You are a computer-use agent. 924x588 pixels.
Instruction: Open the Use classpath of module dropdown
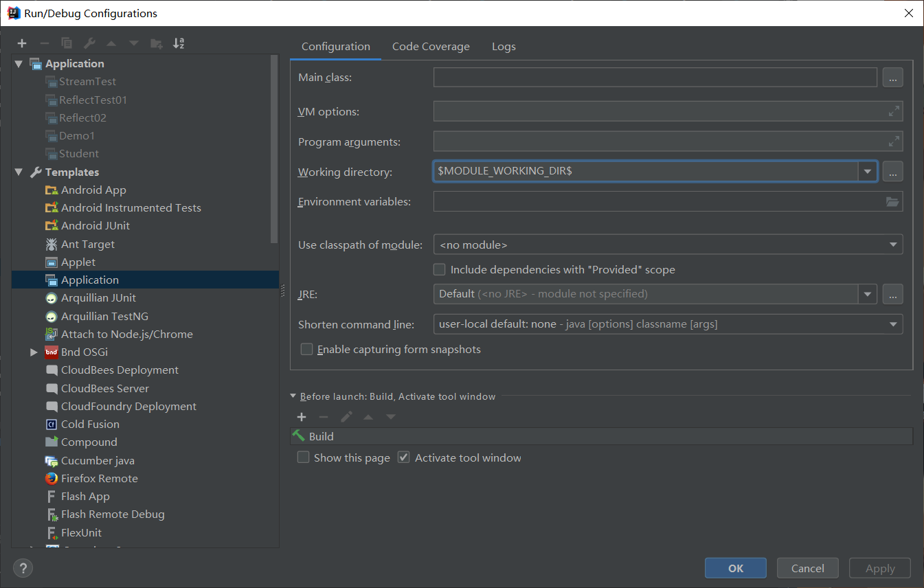coord(668,245)
